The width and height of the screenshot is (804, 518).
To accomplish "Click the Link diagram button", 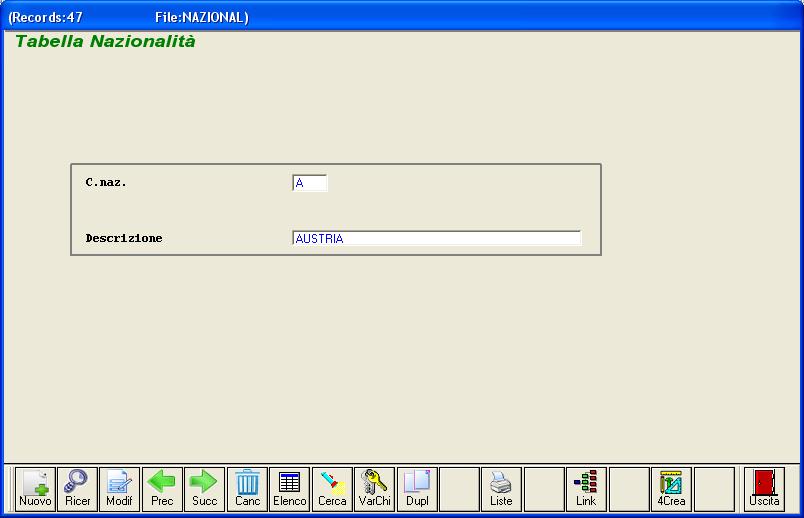I will pyautogui.click(x=586, y=489).
